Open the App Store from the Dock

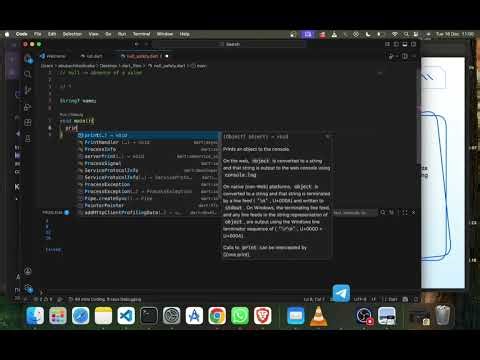194,315
